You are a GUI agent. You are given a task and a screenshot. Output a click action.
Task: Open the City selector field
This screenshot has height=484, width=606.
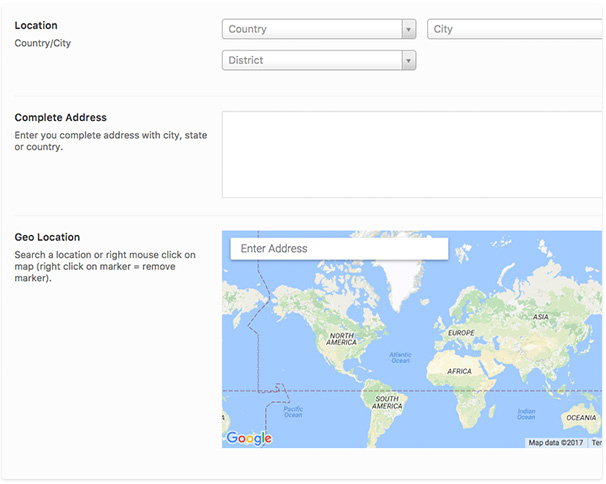(515, 29)
